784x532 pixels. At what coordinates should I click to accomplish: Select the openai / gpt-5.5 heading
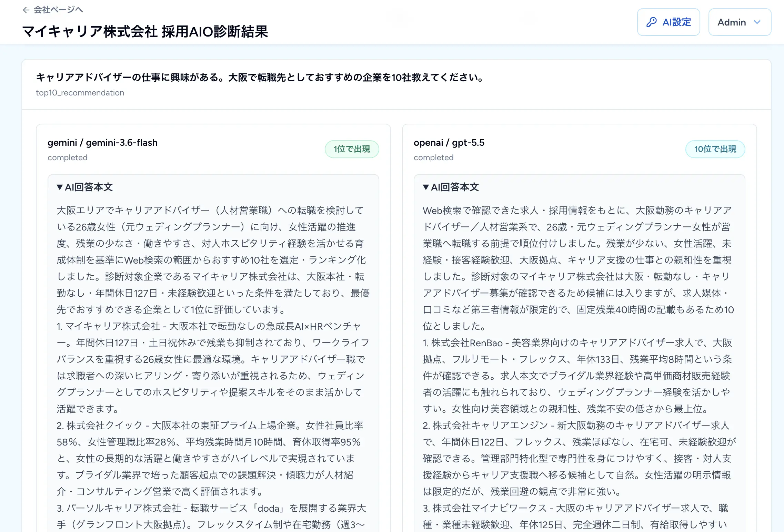449,143
